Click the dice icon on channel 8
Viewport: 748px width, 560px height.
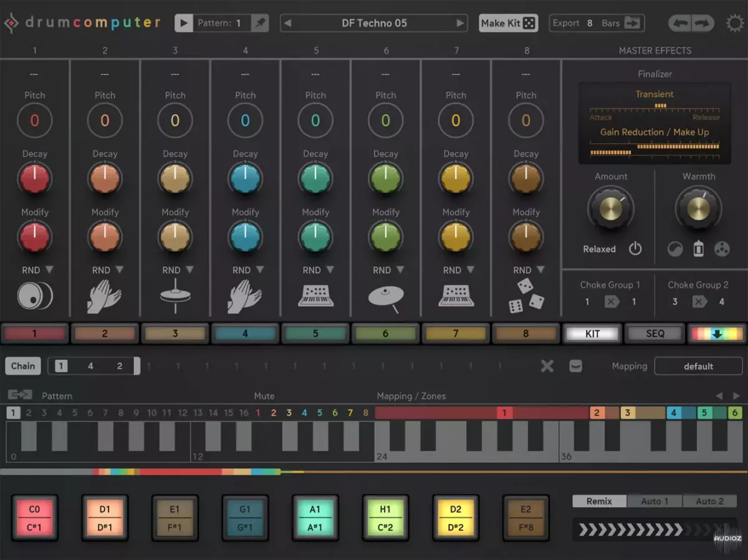coord(526,296)
